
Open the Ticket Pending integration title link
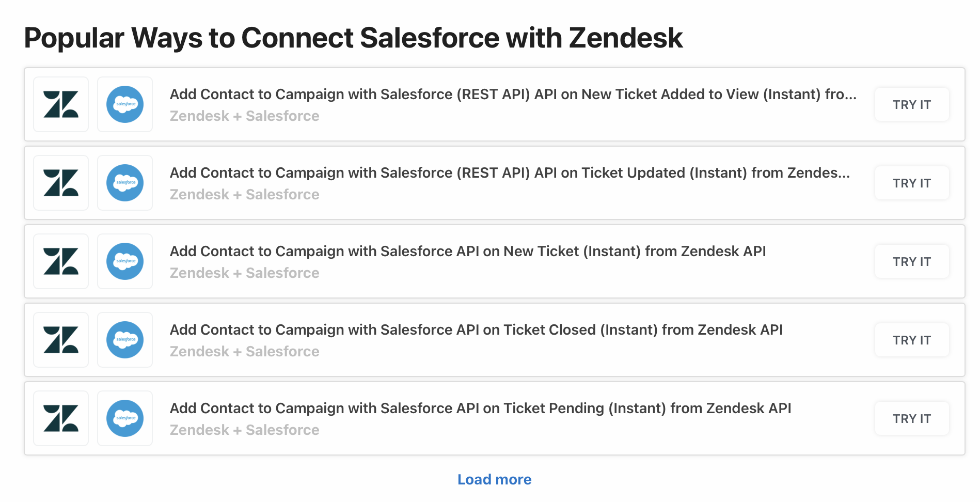click(x=480, y=408)
